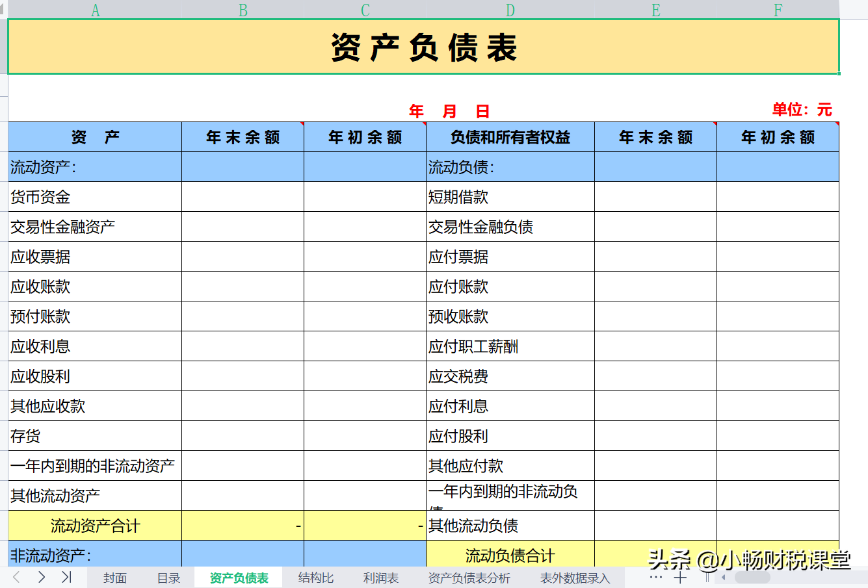Select column F header

coord(778,10)
